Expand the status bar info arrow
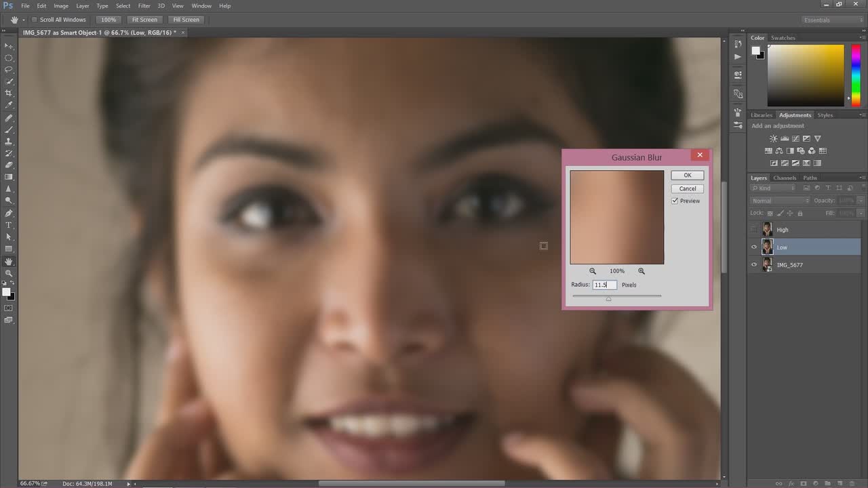 [128, 484]
